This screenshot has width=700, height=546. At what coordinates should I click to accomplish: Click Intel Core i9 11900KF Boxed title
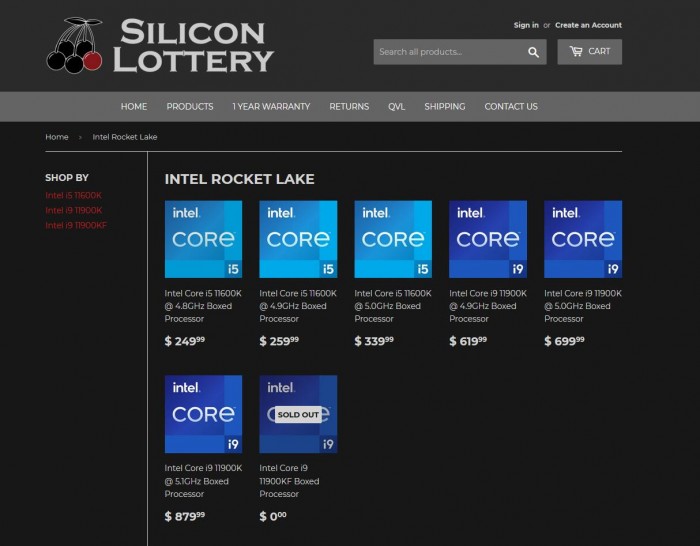(289, 481)
